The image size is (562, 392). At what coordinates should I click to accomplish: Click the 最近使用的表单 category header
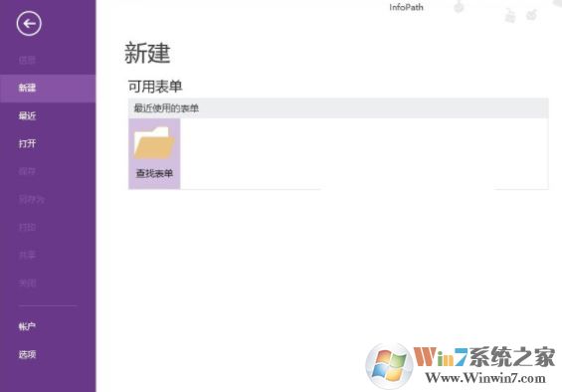[x=338, y=108]
